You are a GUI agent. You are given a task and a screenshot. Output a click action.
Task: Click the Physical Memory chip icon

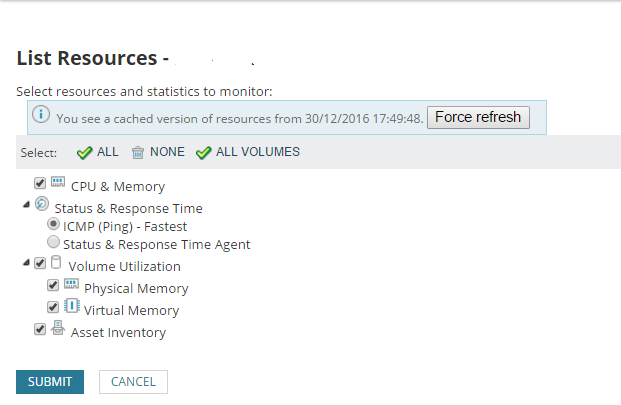click(71, 285)
